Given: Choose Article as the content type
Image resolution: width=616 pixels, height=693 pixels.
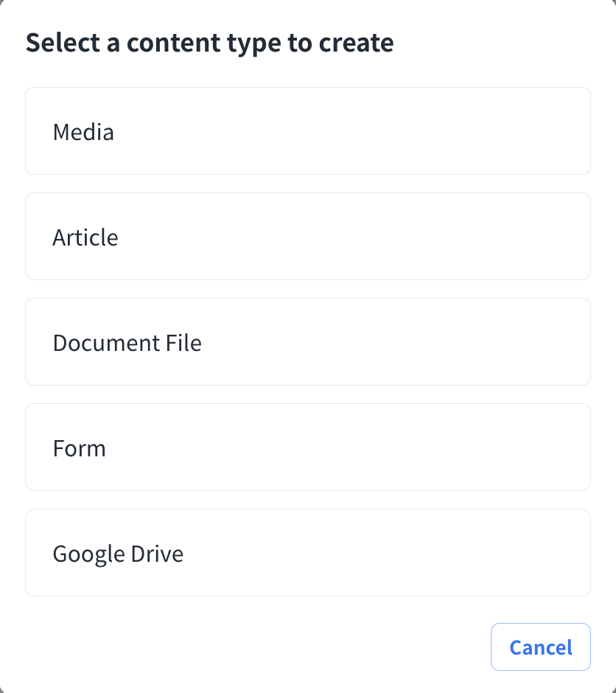Looking at the screenshot, I should tap(307, 237).
